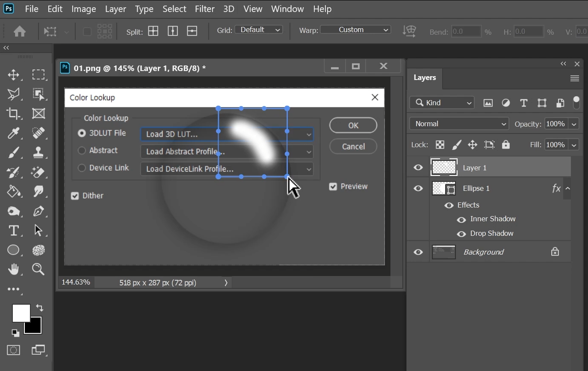Select the Burn tool
The height and width of the screenshot is (371, 588).
click(x=13, y=211)
